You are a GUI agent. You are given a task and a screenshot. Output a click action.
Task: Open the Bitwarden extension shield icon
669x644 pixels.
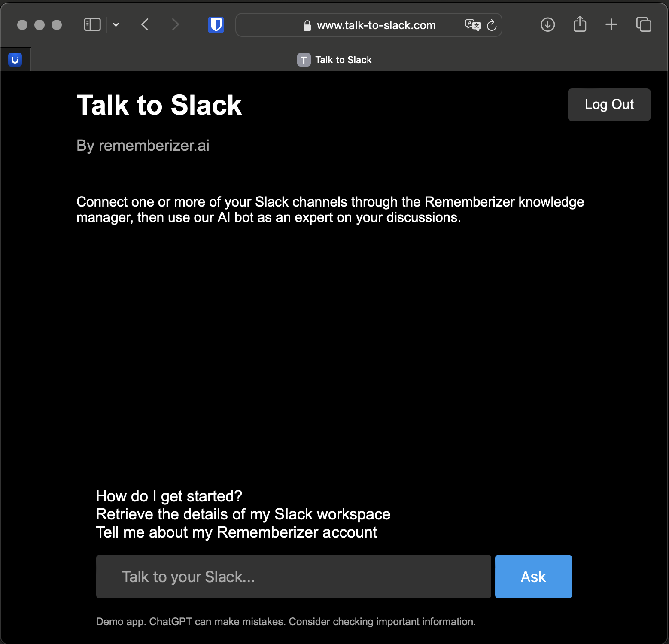pos(216,24)
